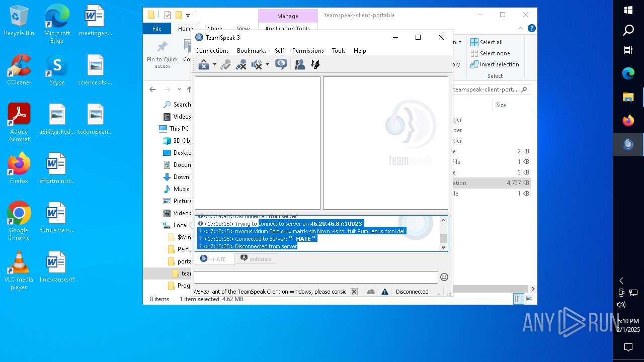Open the CCleaner desktop shortcut
The width and height of the screenshot is (644, 362).
tap(19, 70)
